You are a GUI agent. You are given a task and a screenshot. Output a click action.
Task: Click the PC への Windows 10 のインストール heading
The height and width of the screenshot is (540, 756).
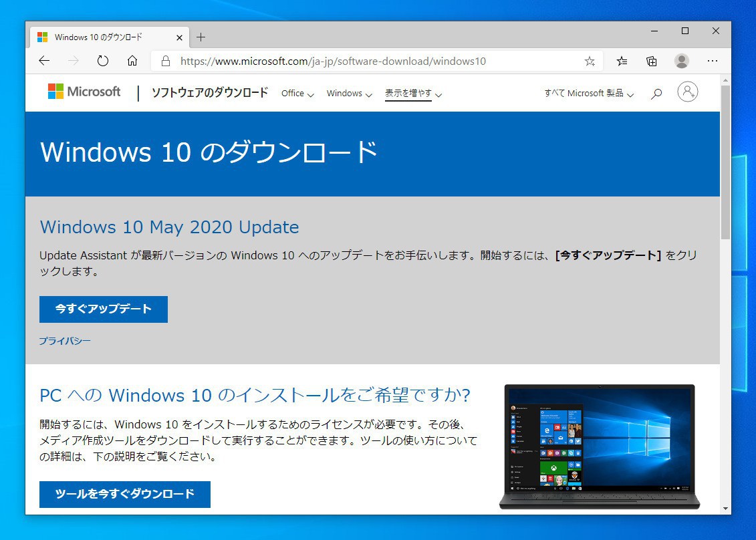pyautogui.click(x=255, y=396)
